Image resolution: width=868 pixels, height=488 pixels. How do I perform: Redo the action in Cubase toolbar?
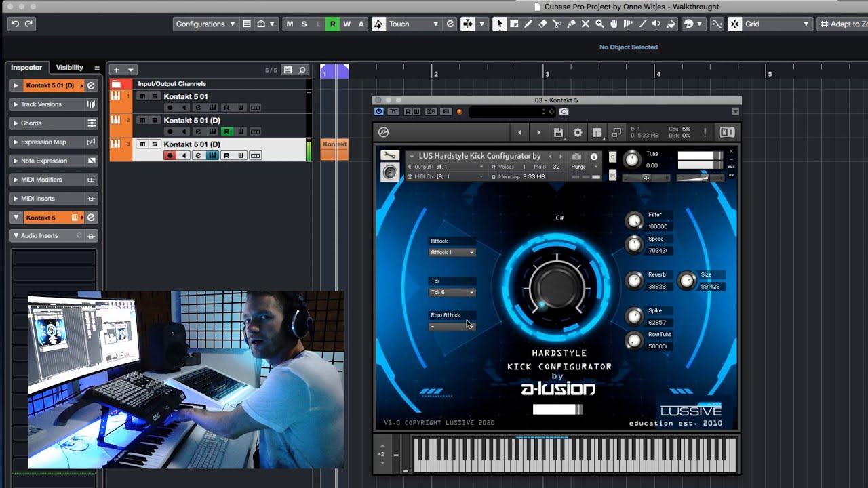(28, 24)
